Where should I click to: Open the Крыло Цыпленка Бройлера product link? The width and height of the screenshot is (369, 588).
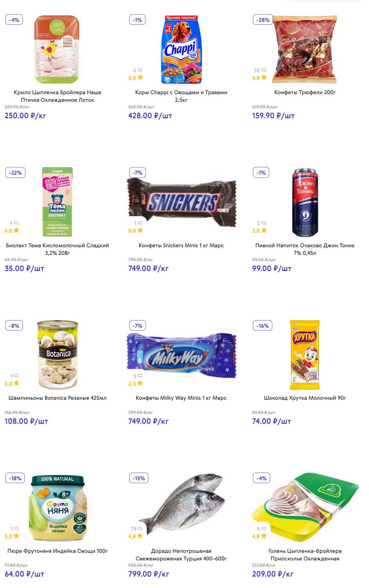coord(57,96)
